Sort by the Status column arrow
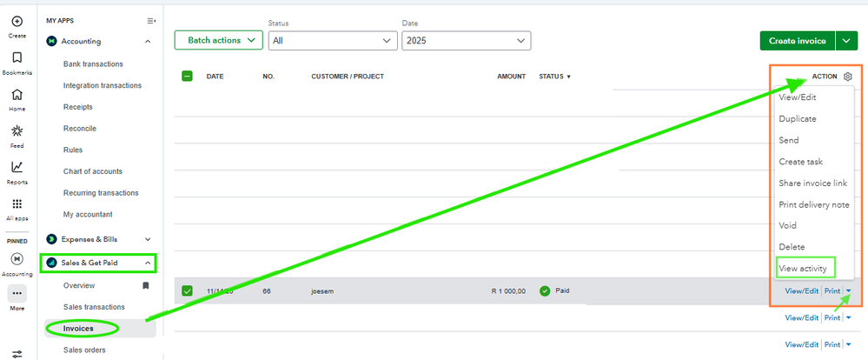868x360 pixels. tap(568, 77)
